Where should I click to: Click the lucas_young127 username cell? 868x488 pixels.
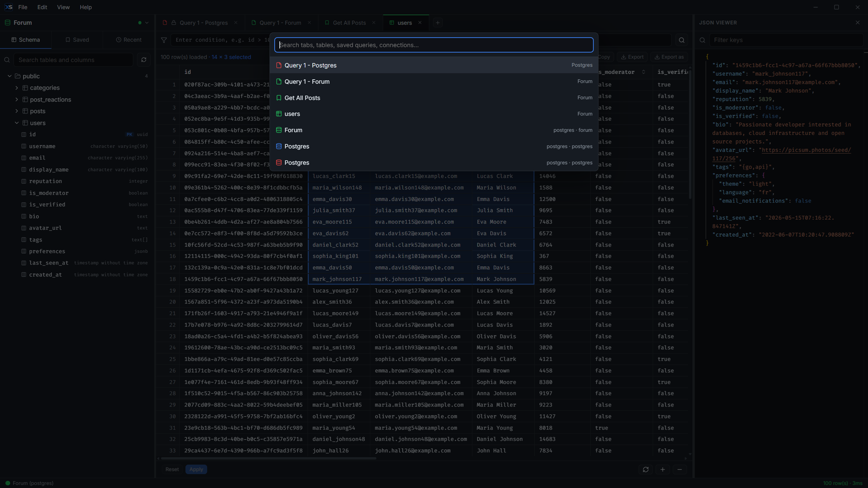(339, 291)
